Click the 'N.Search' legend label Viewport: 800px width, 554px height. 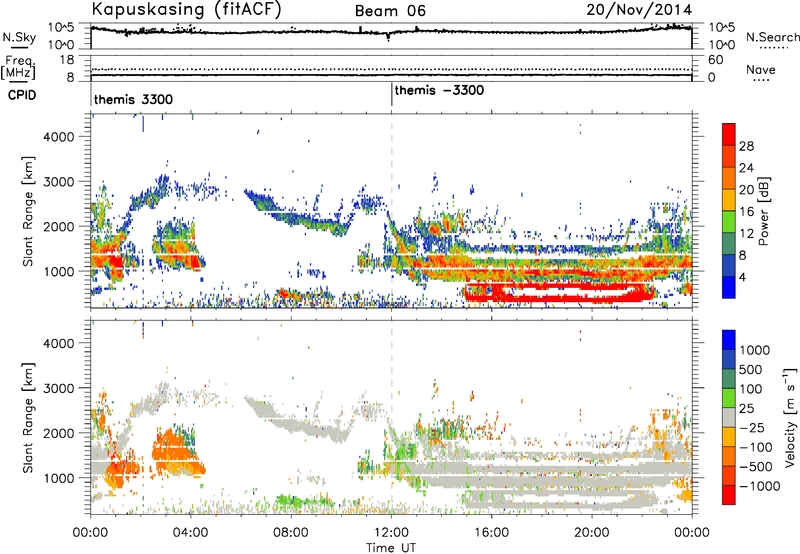point(772,37)
